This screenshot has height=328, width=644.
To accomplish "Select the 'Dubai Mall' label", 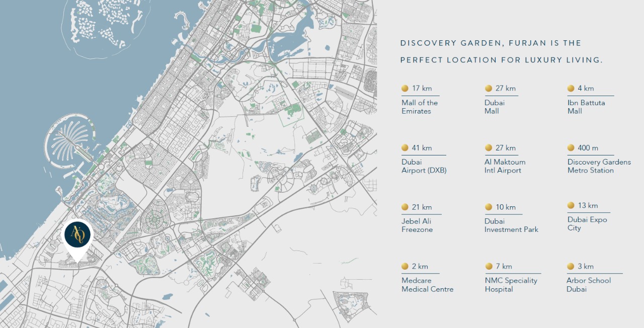I will pyautogui.click(x=495, y=107).
